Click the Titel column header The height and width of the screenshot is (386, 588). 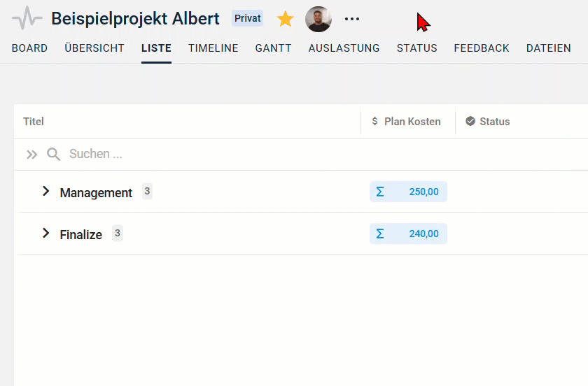tap(34, 122)
